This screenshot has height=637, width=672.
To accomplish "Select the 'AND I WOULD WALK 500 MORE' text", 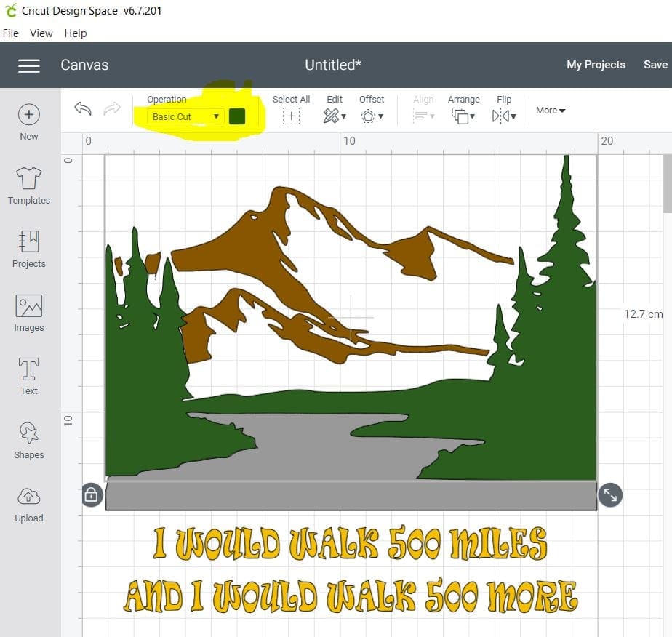I will 351,596.
